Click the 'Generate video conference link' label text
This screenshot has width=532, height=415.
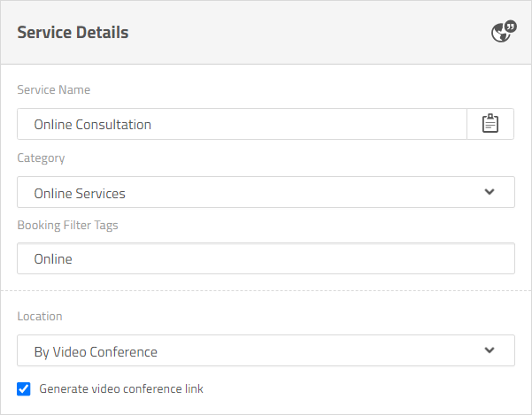point(121,388)
